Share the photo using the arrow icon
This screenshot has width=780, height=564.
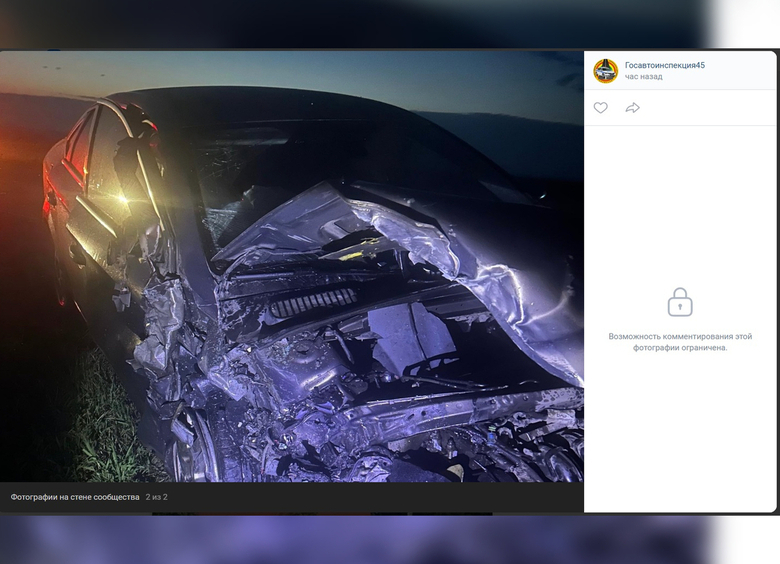coord(632,108)
